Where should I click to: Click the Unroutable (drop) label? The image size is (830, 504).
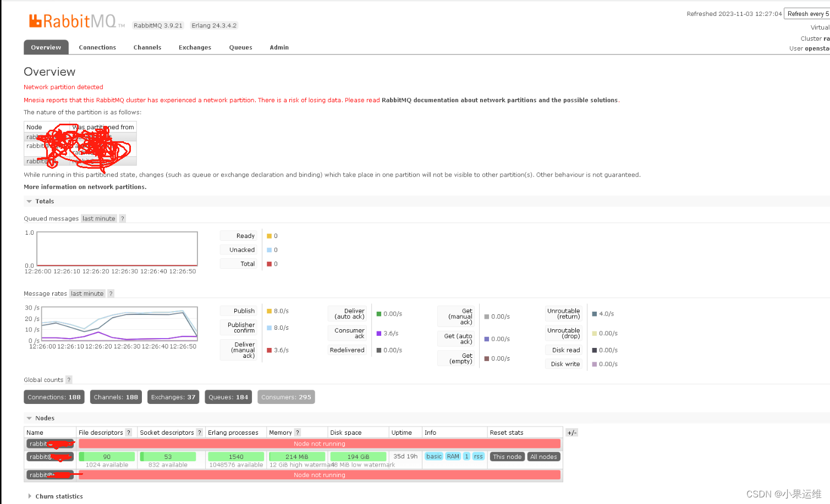point(564,333)
